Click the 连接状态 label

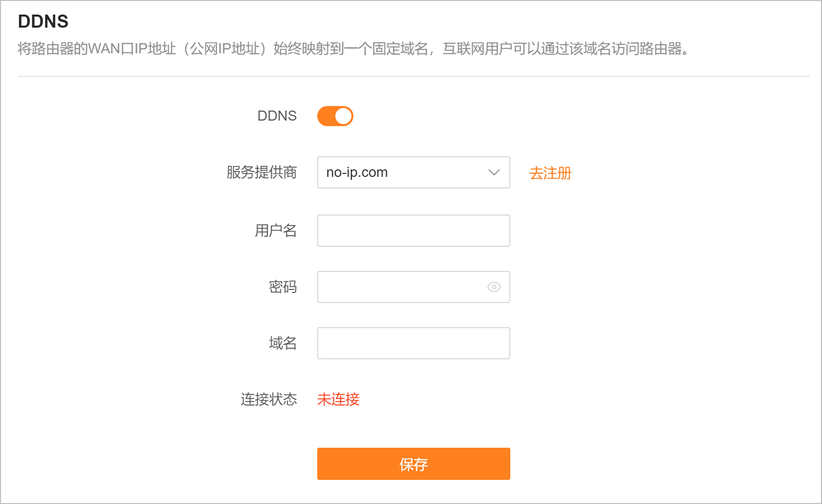[x=268, y=399]
